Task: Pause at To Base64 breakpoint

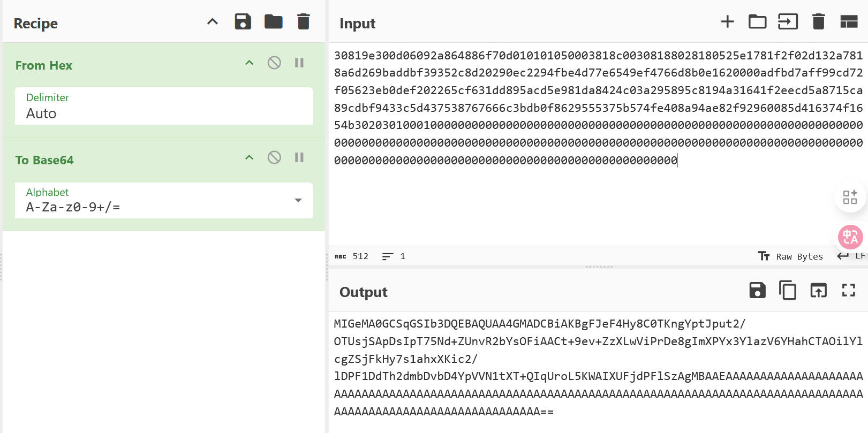Action: tap(299, 157)
